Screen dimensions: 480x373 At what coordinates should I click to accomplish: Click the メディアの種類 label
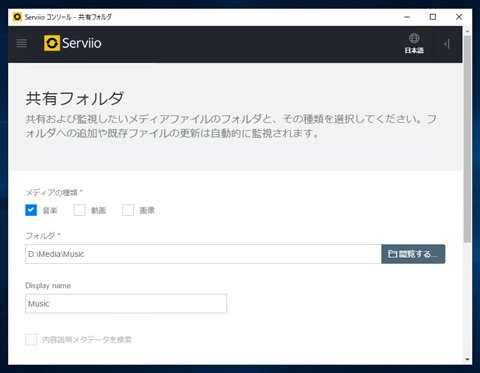(52, 193)
